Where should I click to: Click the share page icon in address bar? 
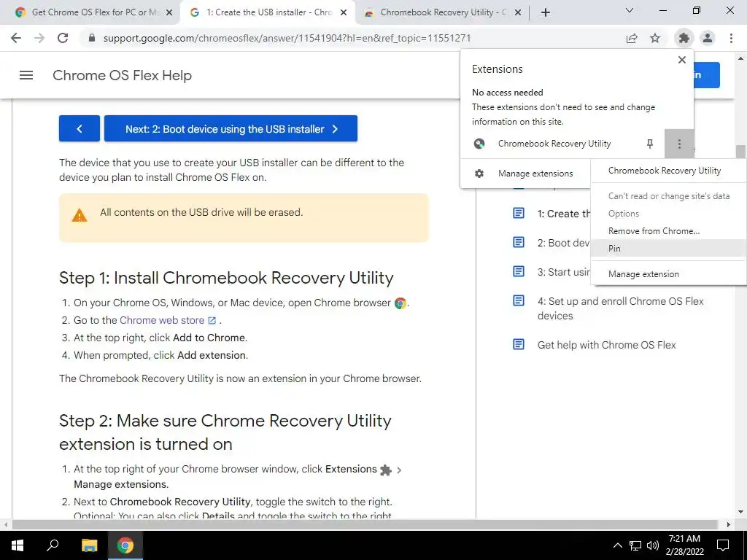tap(632, 38)
